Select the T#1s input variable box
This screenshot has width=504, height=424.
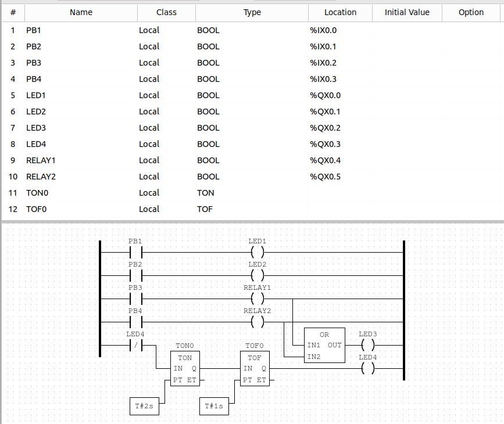point(214,407)
